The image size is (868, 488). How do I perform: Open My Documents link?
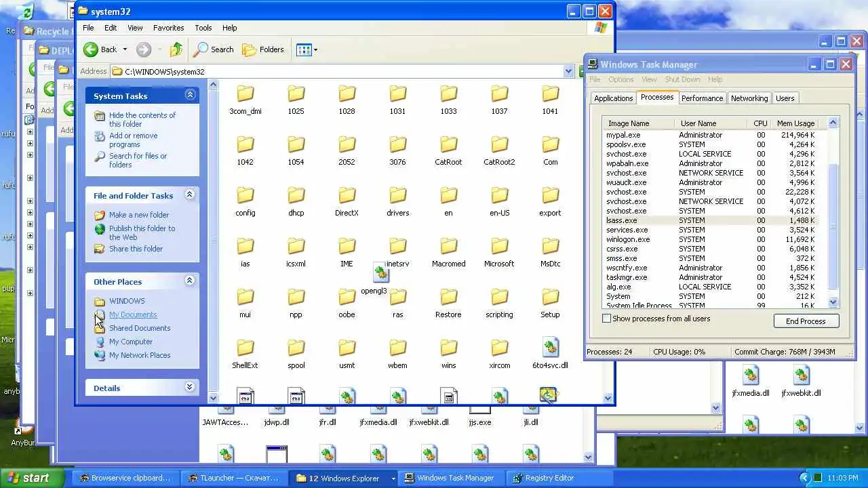[133, 314]
